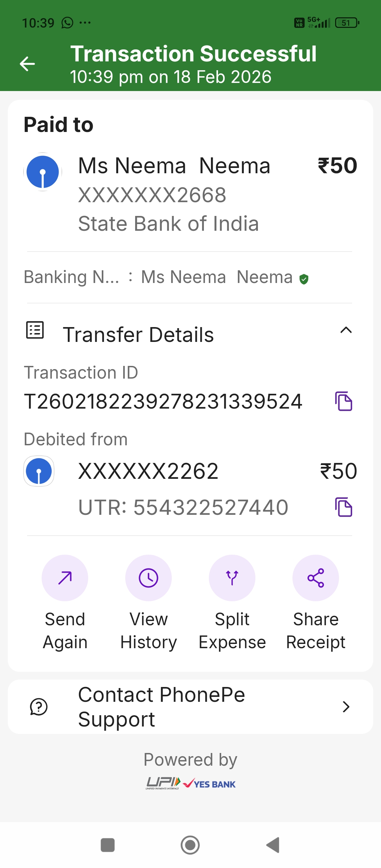Open Contact PhonePe Support chevron
The height and width of the screenshot is (868, 381).
coord(346,707)
